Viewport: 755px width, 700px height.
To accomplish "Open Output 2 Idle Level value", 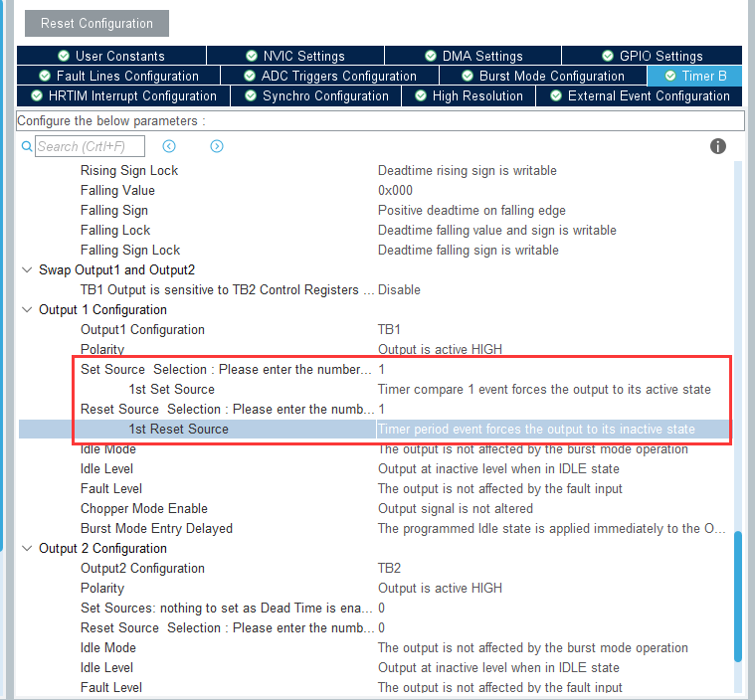I will [x=498, y=668].
